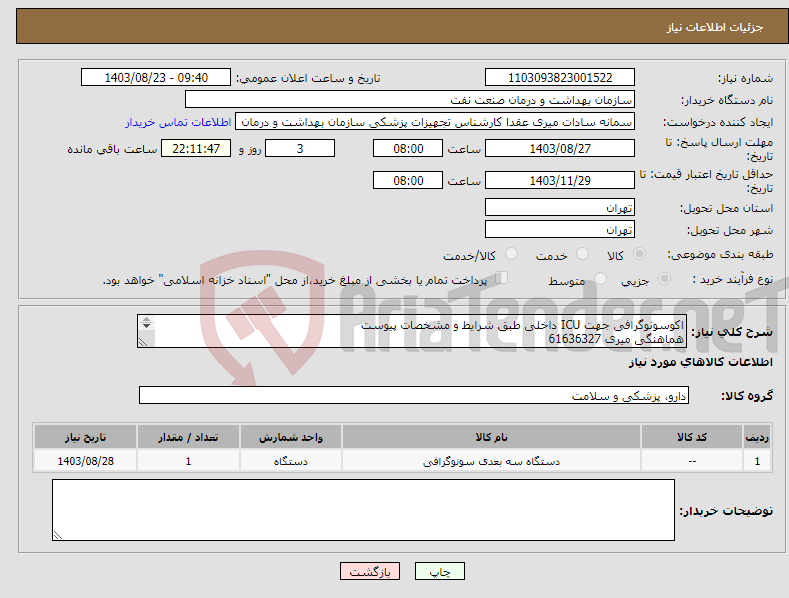Click the delivery province field تهران
Screen dimensions: 789x598
560,207
